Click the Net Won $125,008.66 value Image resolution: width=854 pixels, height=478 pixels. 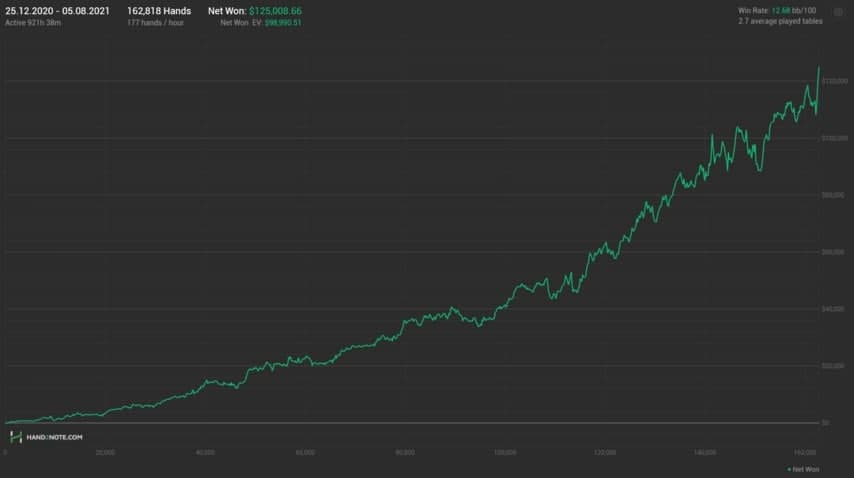[x=275, y=11]
